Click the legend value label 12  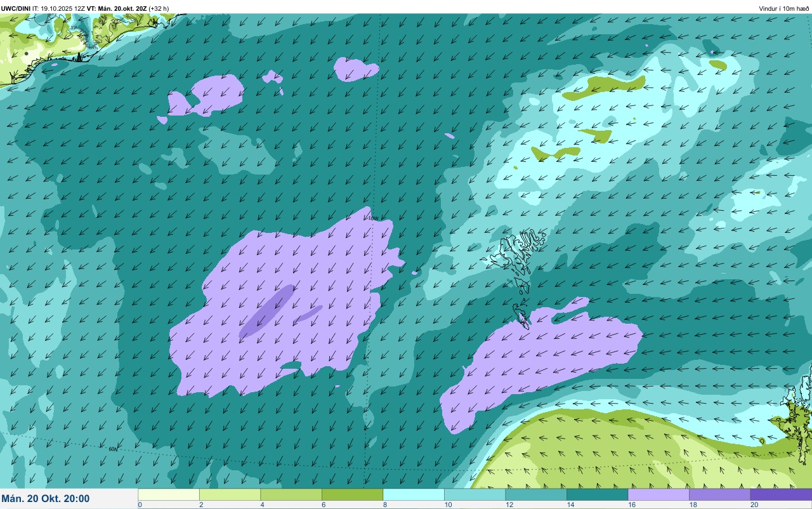508,505
